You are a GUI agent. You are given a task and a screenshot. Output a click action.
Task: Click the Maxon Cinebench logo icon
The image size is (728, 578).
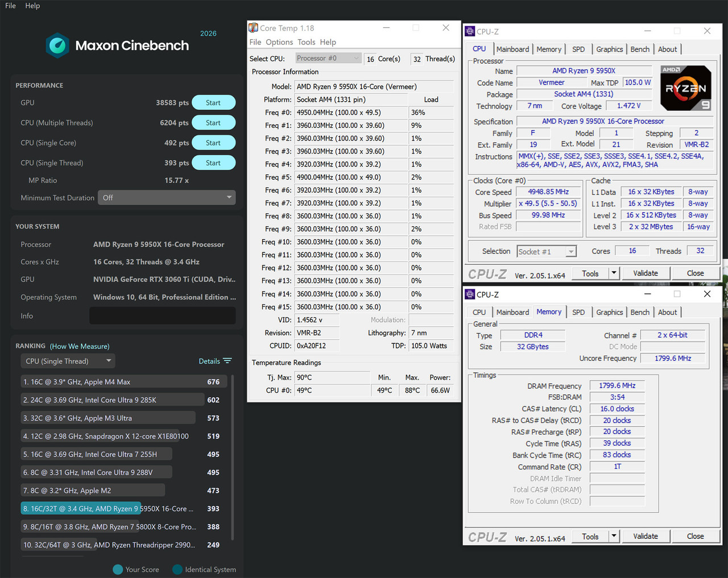click(x=57, y=45)
